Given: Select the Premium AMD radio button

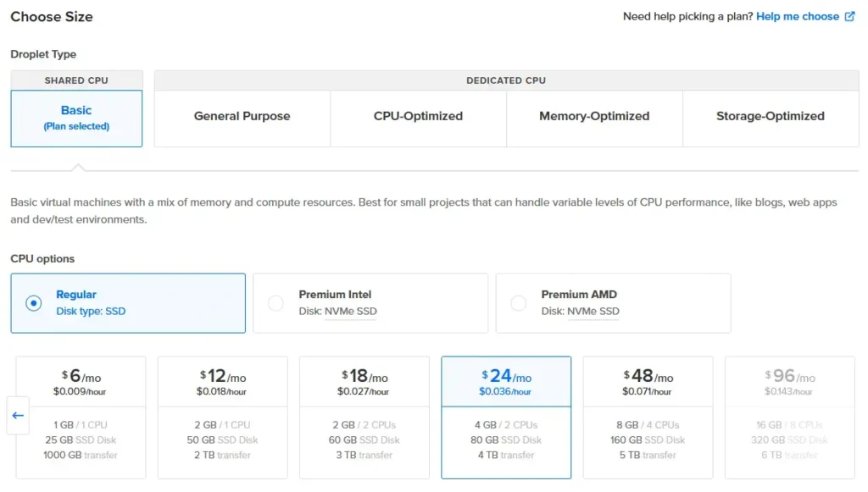Looking at the screenshot, I should (x=519, y=303).
